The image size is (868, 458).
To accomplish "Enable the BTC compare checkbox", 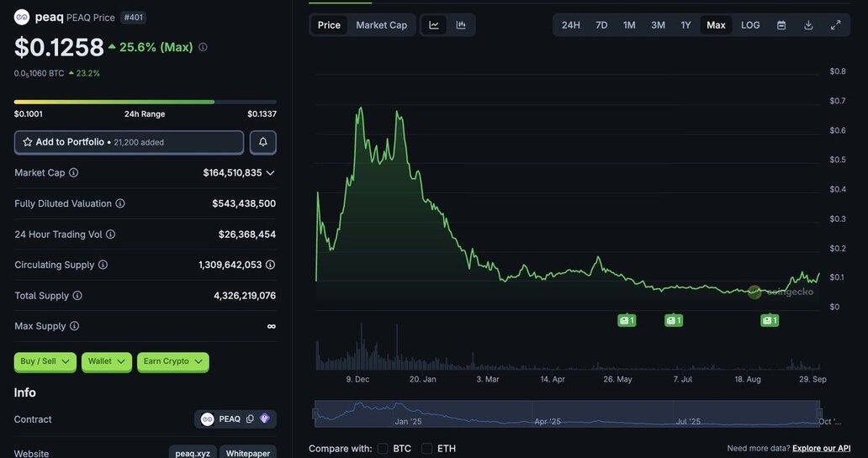I will pyautogui.click(x=383, y=449).
